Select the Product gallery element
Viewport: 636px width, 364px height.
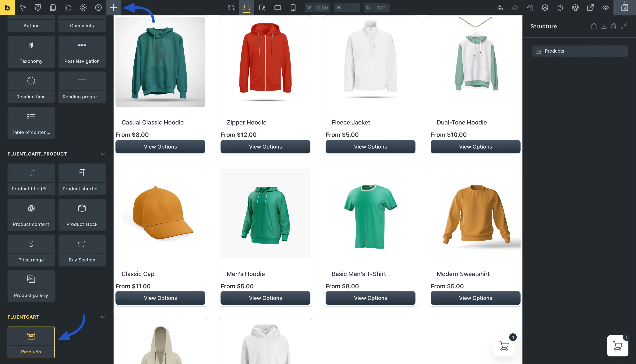pos(31,286)
